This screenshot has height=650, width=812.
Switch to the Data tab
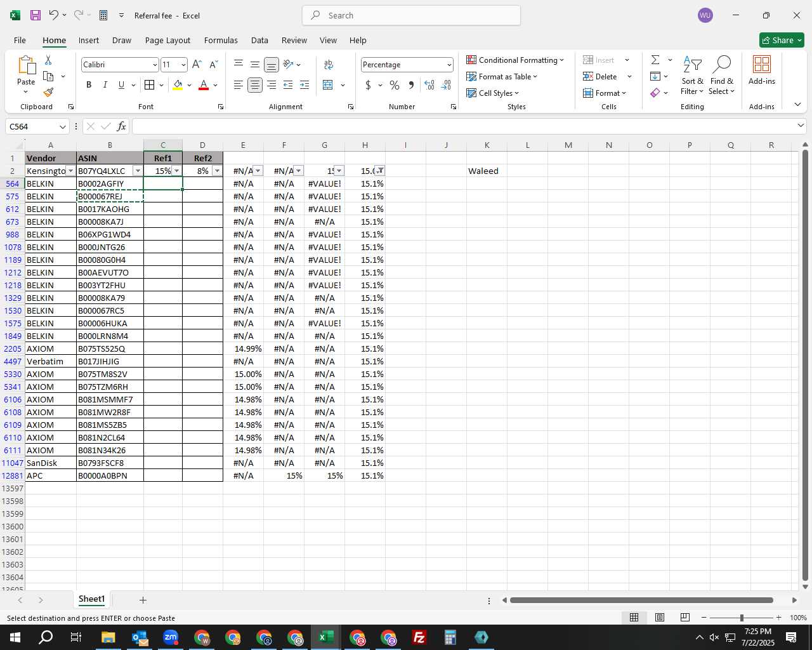pyautogui.click(x=259, y=40)
